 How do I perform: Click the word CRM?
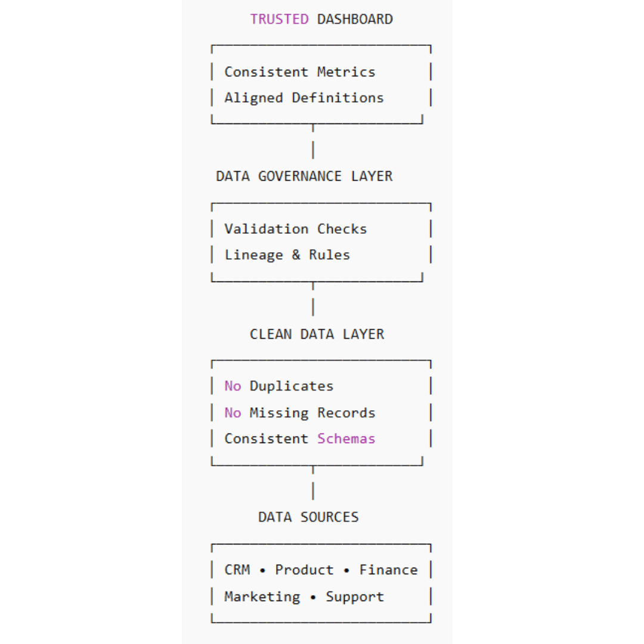[237, 570]
